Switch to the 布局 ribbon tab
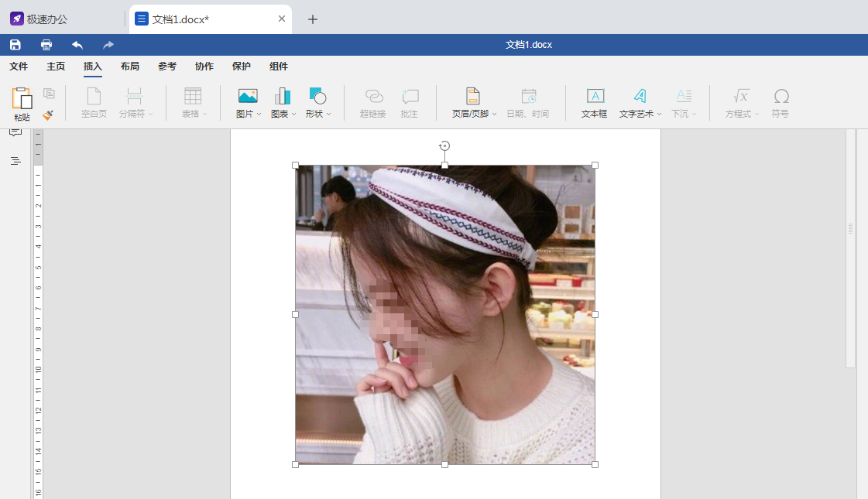Image resolution: width=868 pixels, height=499 pixels. pos(129,67)
